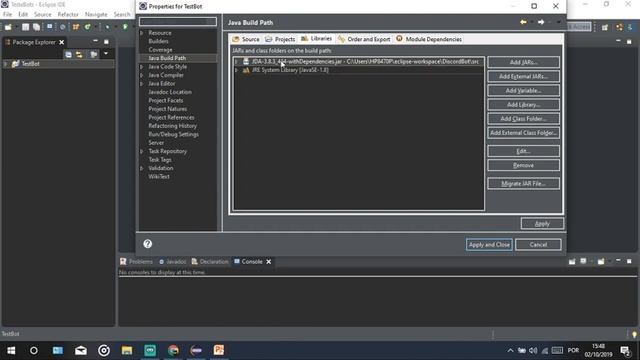Expand the Java Editor category arrow
This screenshot has width=640, height=360.
tap(142, 84)
